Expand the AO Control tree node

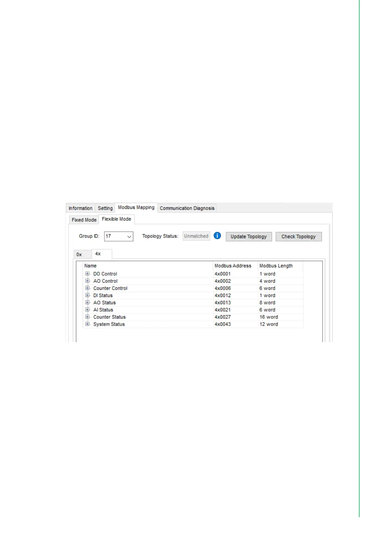(88, 281)
